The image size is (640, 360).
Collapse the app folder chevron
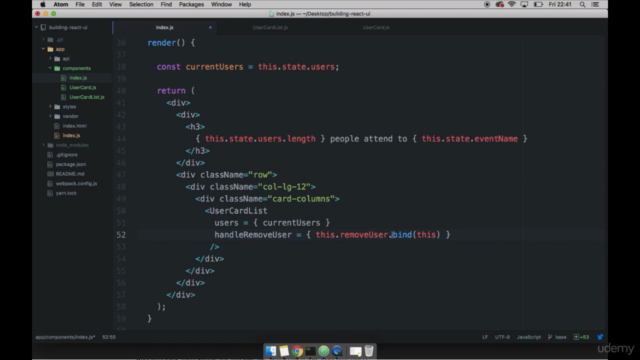point(43,49)
